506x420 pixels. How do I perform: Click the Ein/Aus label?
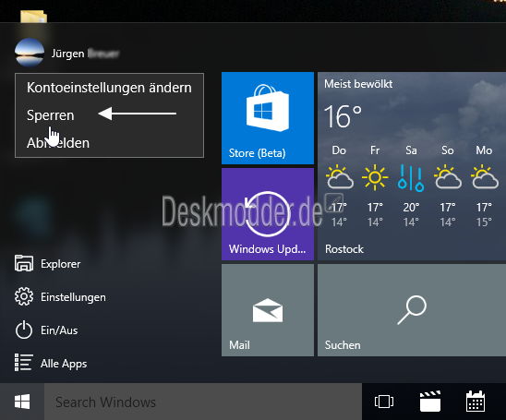click(x=59, y=330)
